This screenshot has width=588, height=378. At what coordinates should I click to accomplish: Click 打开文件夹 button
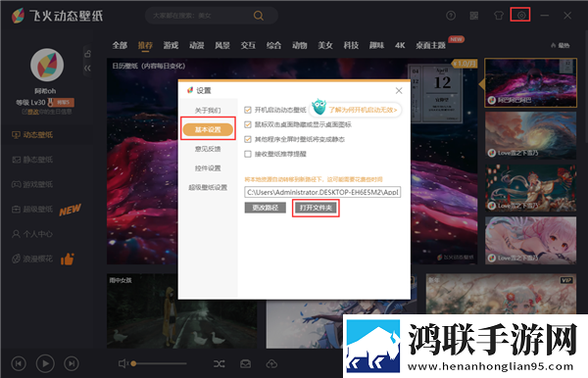316,208
